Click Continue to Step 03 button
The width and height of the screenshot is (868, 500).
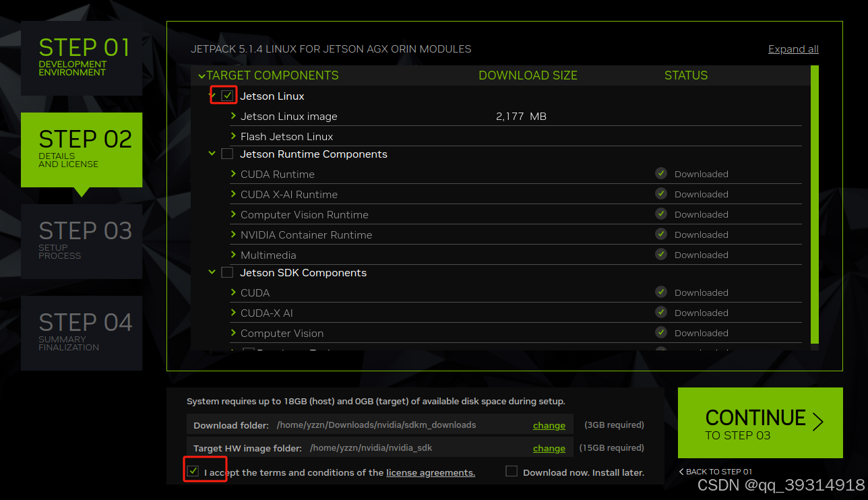(760, 423)
